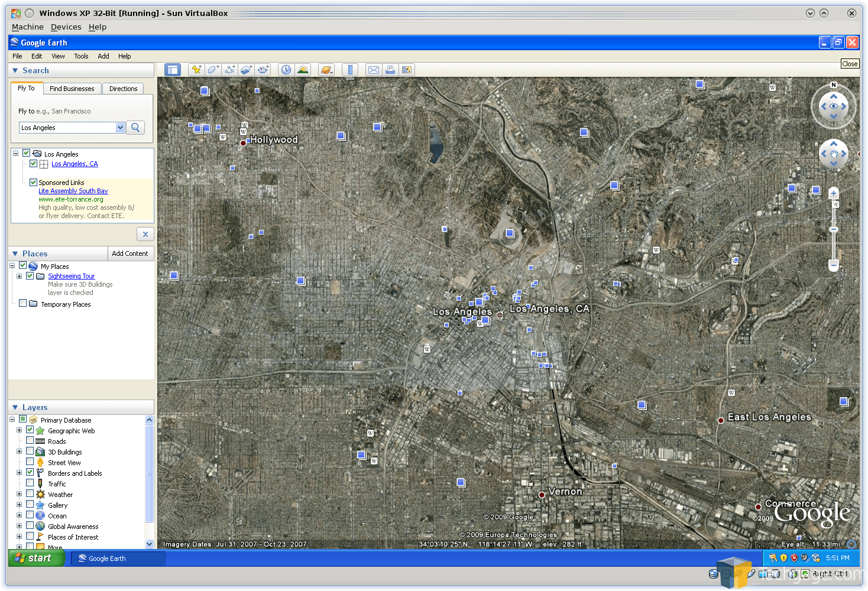The image size is (868, 591).
Task: Click the Hollywood red placemark dot
Action: [x=243, y=142]
